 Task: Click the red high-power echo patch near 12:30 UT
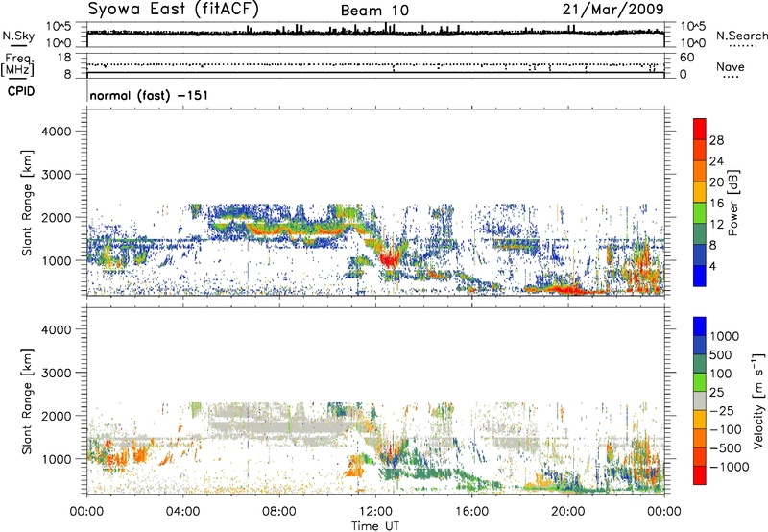coord(390,258)
